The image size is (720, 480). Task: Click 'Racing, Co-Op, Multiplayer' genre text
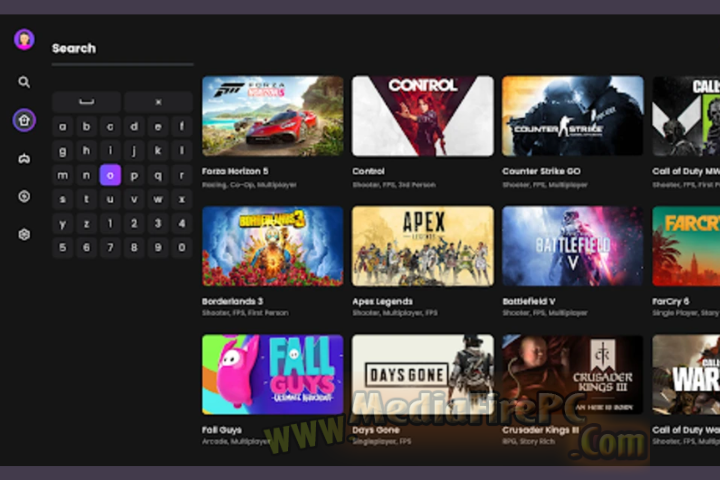pos(249,185)
